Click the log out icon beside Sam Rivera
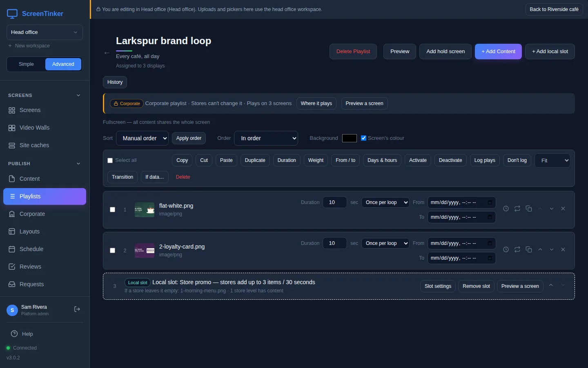588x368 pixels. [77, 309]
